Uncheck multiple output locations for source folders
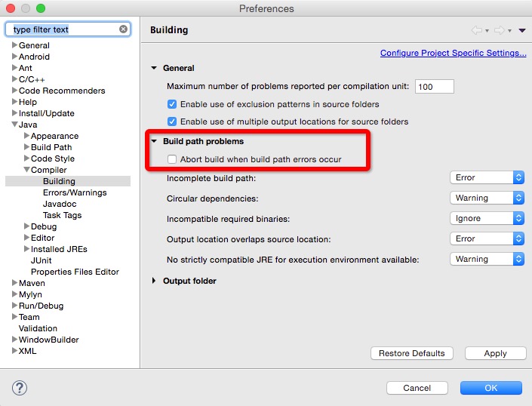Viewport: 532px width, 406px height. click(x=172, y=121)
